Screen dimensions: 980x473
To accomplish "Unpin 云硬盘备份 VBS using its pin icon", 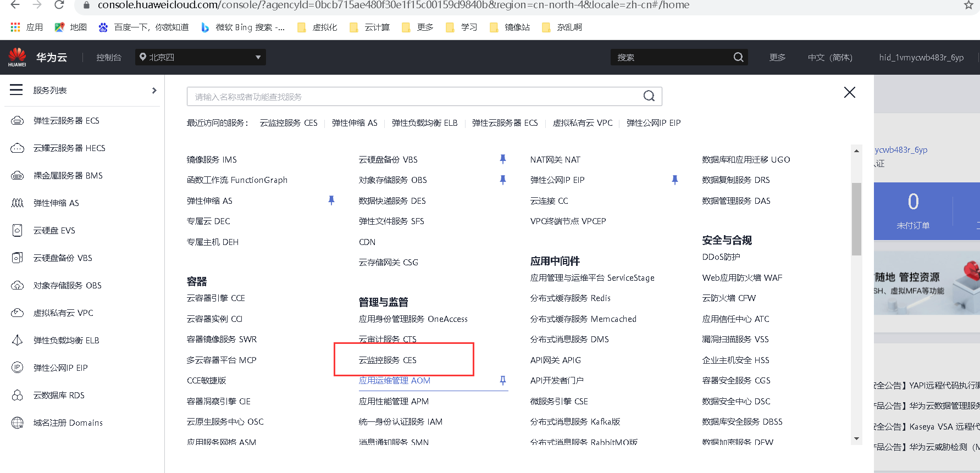I will click(502, 159).
